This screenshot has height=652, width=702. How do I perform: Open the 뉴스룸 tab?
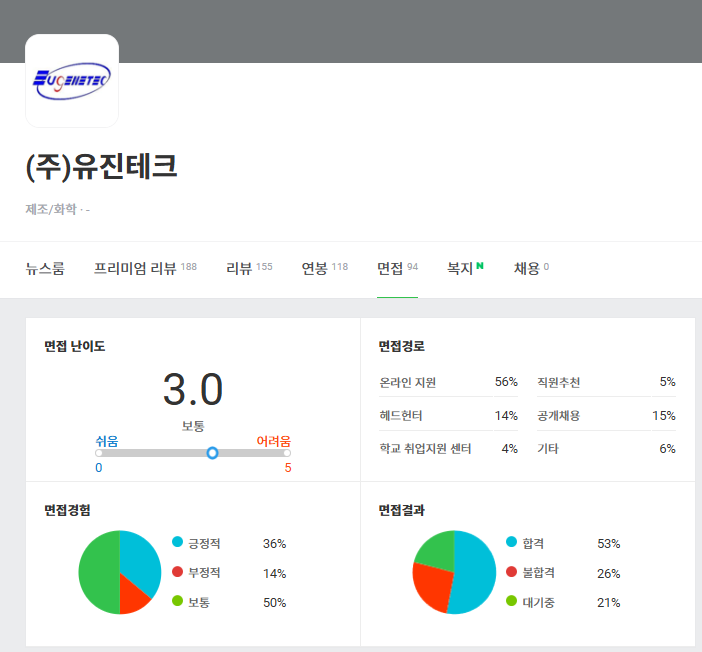(x=45, y=268)
